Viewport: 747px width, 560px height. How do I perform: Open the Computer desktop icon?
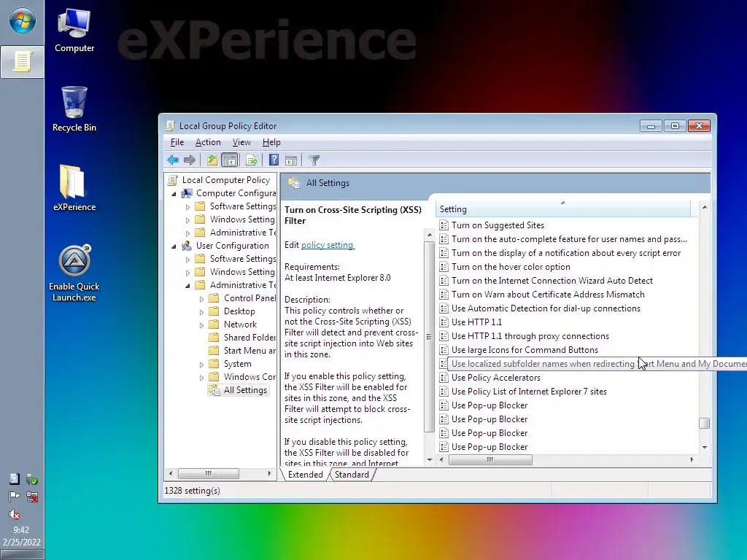(x=74, y=31)
